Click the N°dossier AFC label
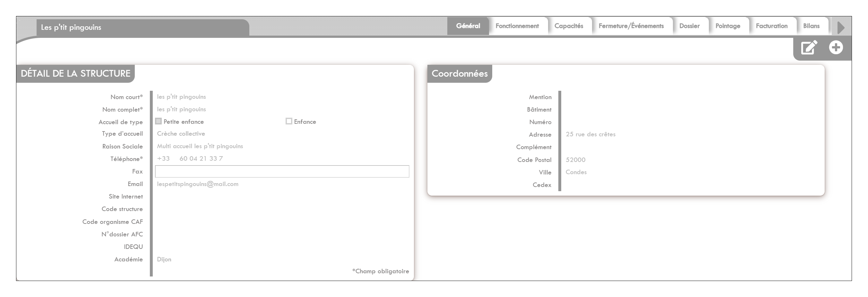Viewport: 868px width, 297px height. coord(122,234)
